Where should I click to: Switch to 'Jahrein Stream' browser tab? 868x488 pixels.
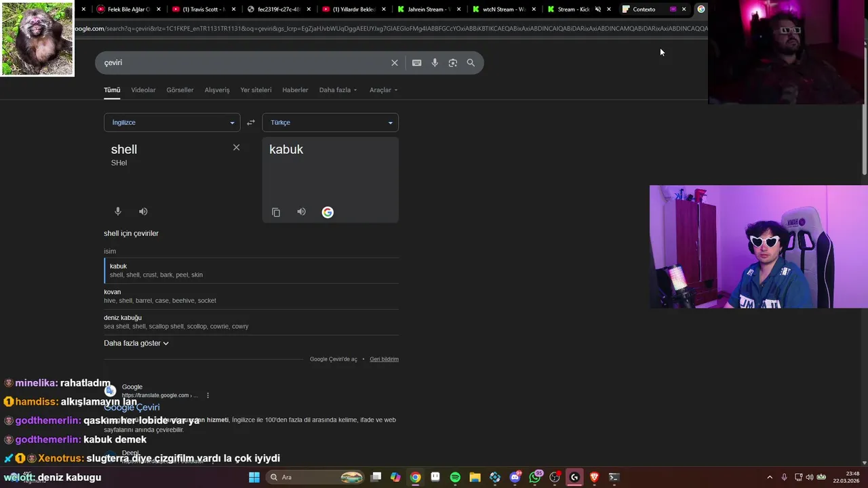point(429,9)
